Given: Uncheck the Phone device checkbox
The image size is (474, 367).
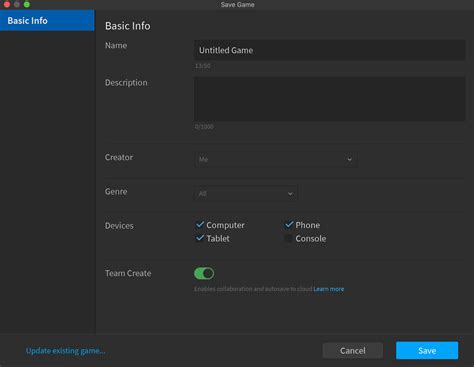Looking at the screenshot, I should pyautogui.click(x=289, y=225).
